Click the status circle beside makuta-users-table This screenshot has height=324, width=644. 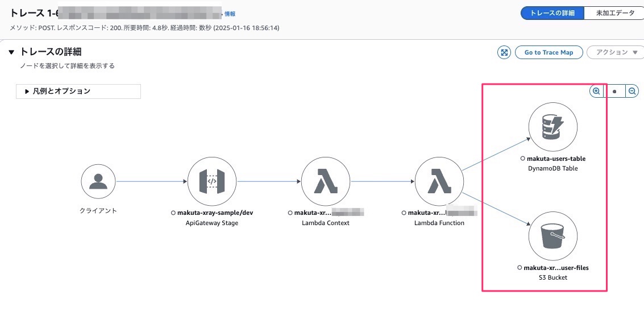(523, 159)
